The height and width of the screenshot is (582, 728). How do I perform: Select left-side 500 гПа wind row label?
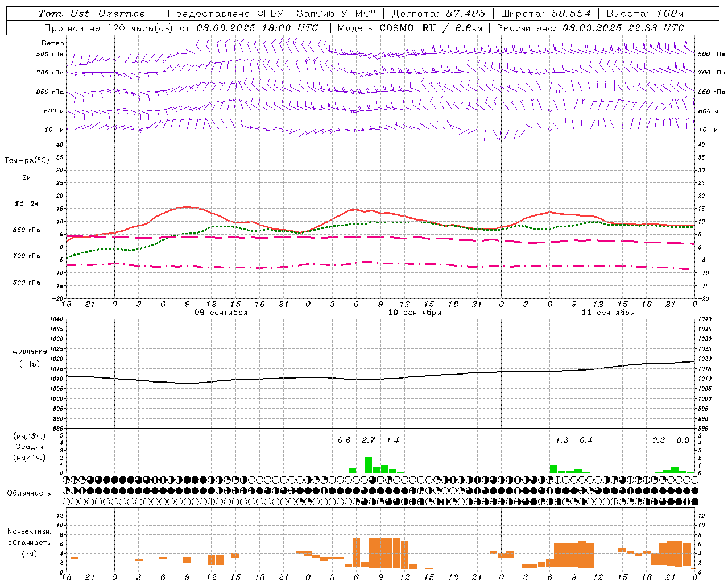pyautogui.click(x=50, y=54)
